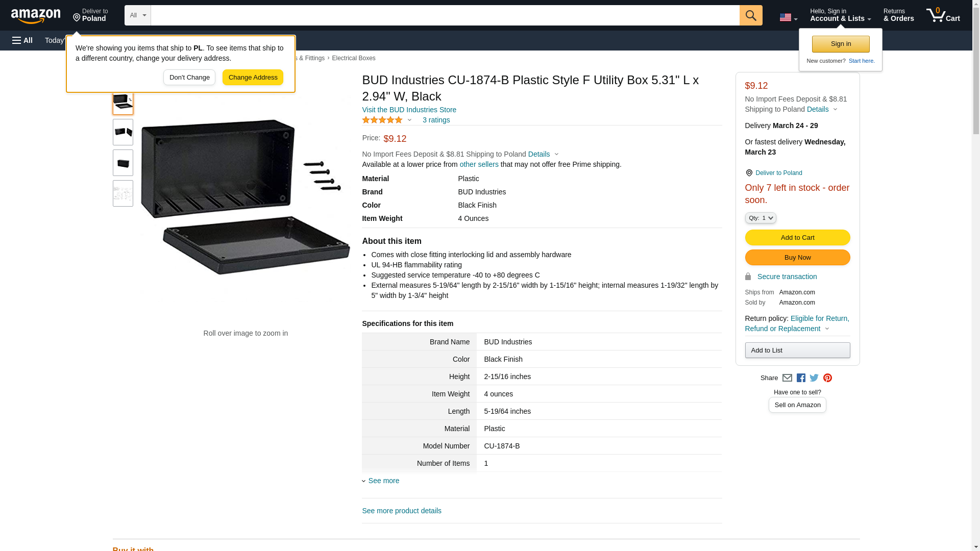This screenshot has width=980, height=551.
Task: Share product on Pinterest icon
Action: coord(827,378)
